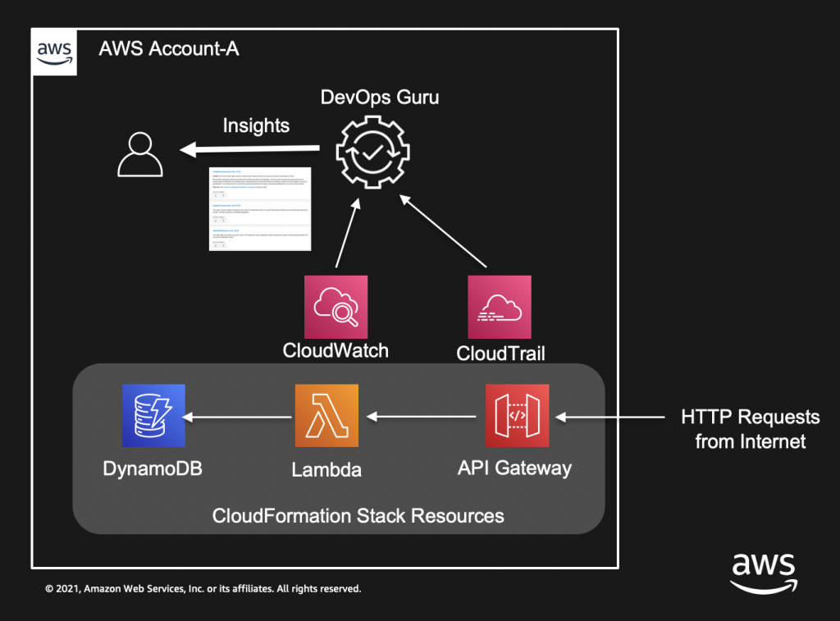The height and width of the screenshot is (621, 840).
Task: Click the AWS logo near copyright line
Action: click(x=764, y=574)
